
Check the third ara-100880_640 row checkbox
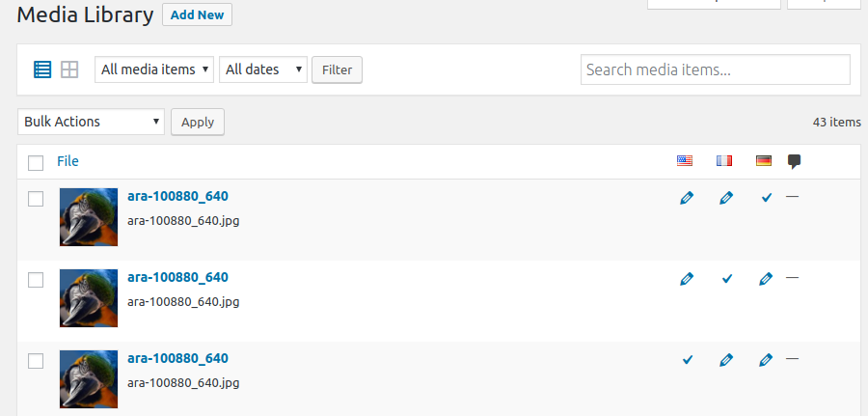click(x=36, y=361)
